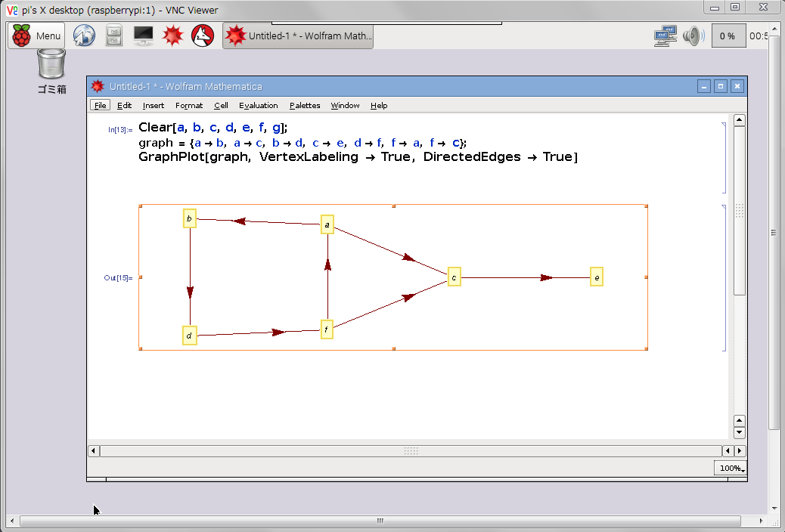
Task: Launch the web browser globe icon
Action: tap(84, 36)
